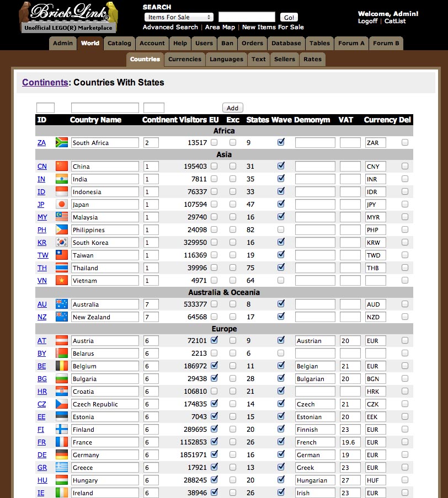This screenshot has height=498, width=448.
Task: Switch to the Currencies tab
Action: pos(184,59)
